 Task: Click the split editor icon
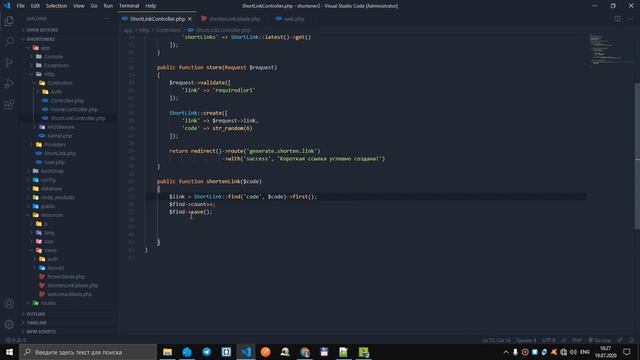coord(617,19)
